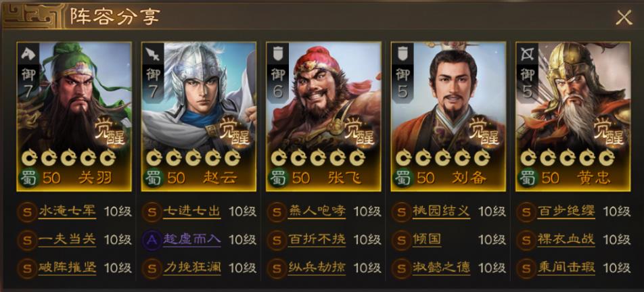Open the 七进七出 skill details
This screenshot has width=644, height=292.
tap(192, 212)
